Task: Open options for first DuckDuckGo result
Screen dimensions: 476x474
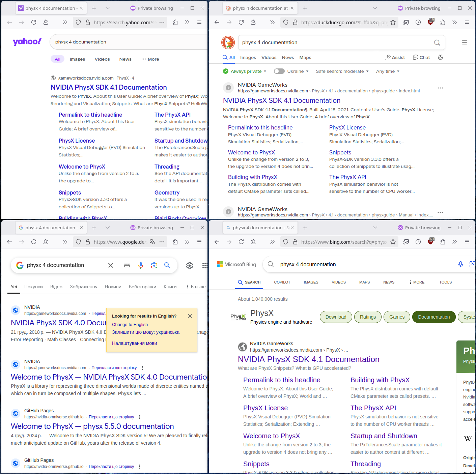Action: (x=440, y=88)
